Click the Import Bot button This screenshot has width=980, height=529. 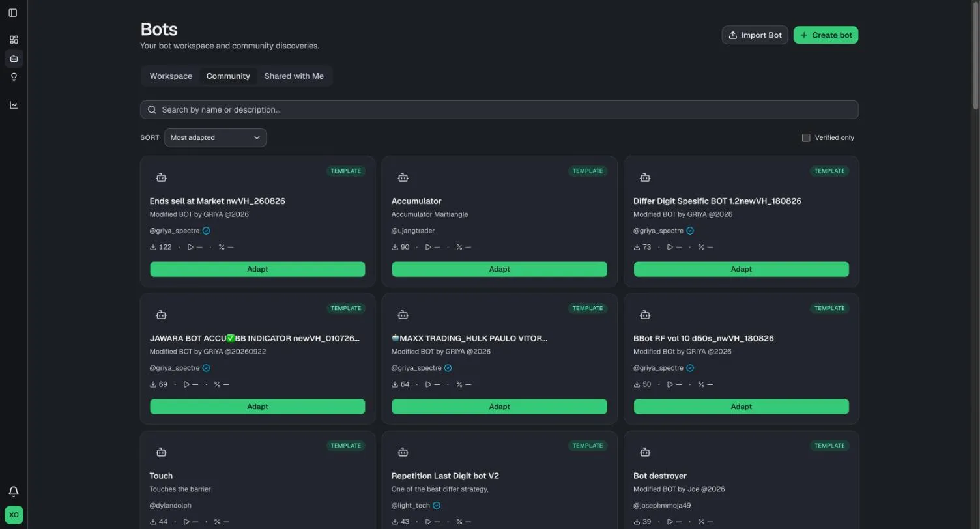coord(755,35)
